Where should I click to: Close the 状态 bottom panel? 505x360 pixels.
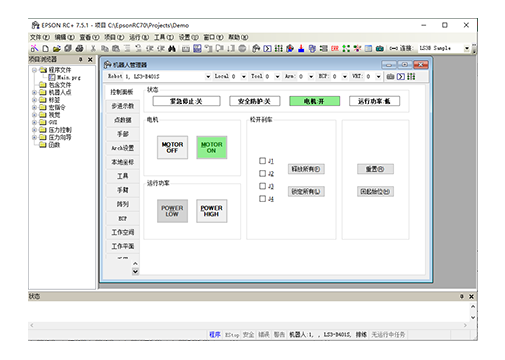pos(471,296)
